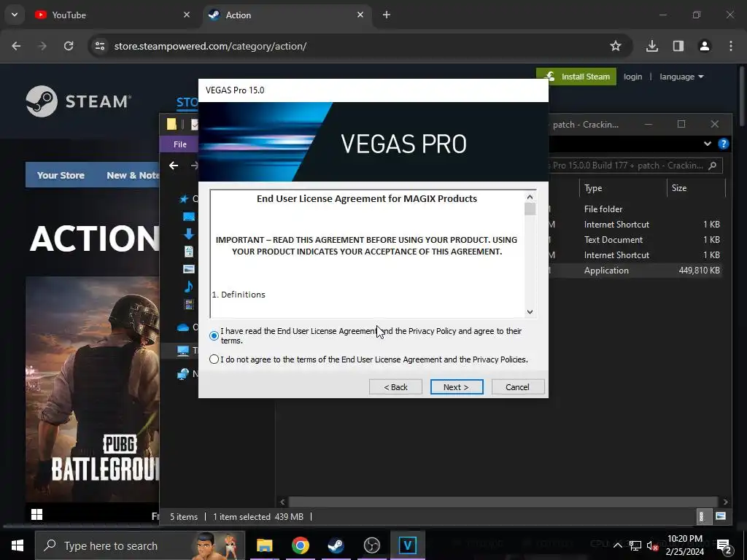
Task: Bookmark this page with the star icon
Action: 616,46
